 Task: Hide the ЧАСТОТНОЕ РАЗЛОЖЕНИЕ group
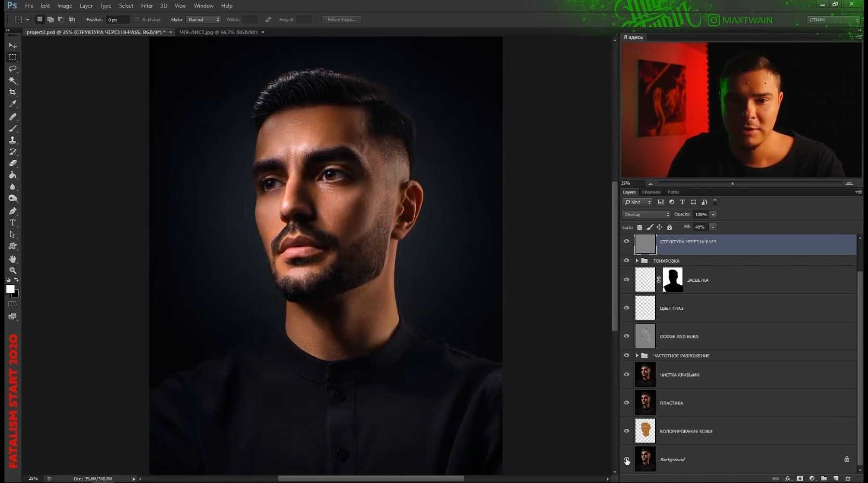[627, 355]
